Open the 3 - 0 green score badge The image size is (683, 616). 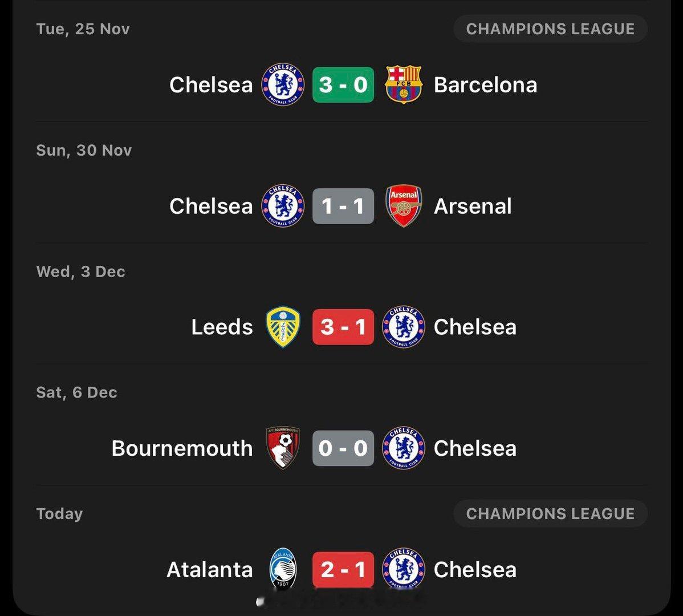tap(343, 84)
